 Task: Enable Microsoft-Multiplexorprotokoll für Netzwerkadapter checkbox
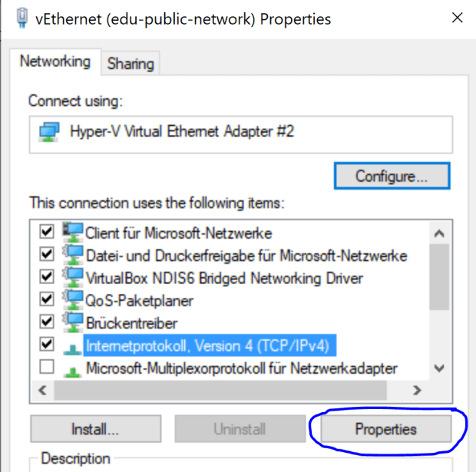[47, 368]
